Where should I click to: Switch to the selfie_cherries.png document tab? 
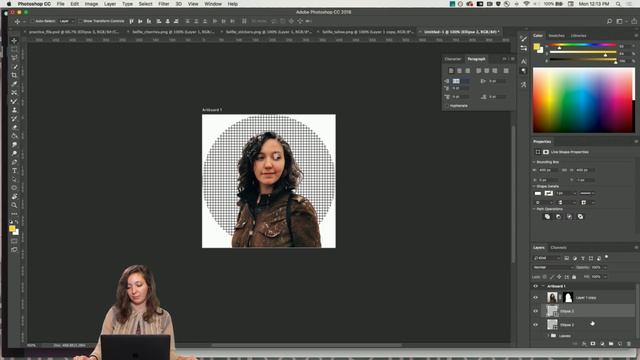[x=173, y=32]
